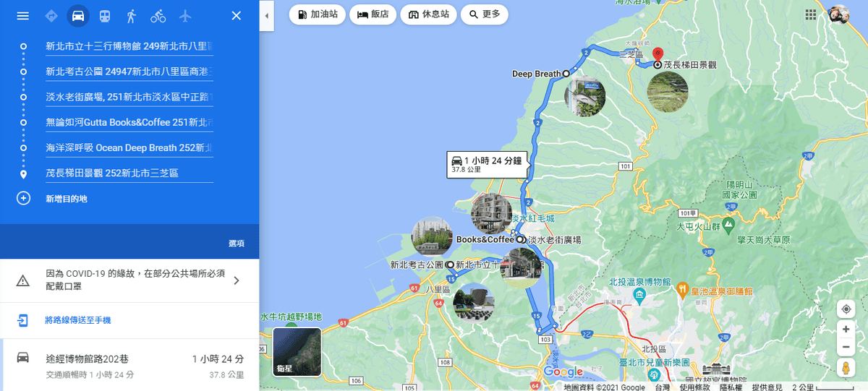The height and width of the screenshot is (391, 868).
Task: Open the Google apps grid
Action: pyautogui.click(x=811, y=14)
